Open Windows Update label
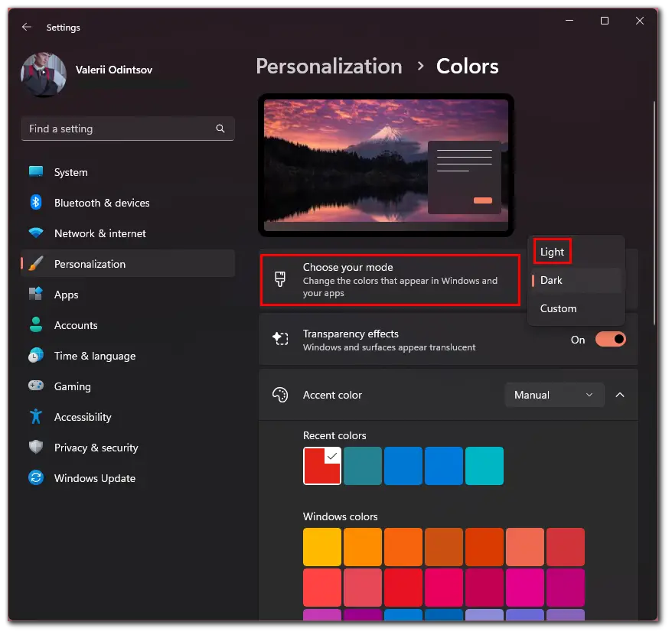This screenshot has height=635, width=672. tap(95, 478)
